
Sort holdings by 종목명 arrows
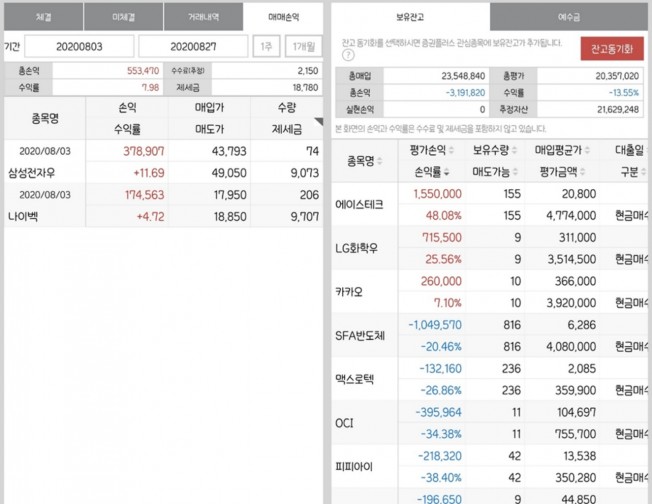click(x=379, y=161)
